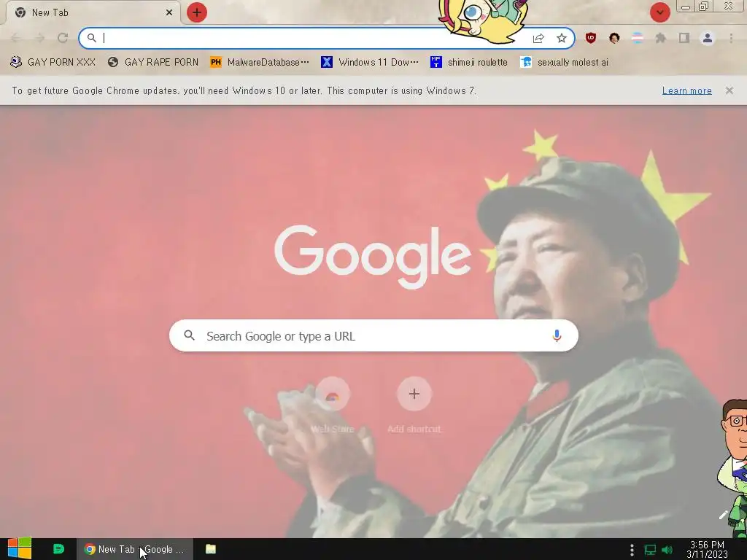Open the uBlock Origin extension
Image resolution: width=747 pixels, height=560 pixels.
(591, 38)
